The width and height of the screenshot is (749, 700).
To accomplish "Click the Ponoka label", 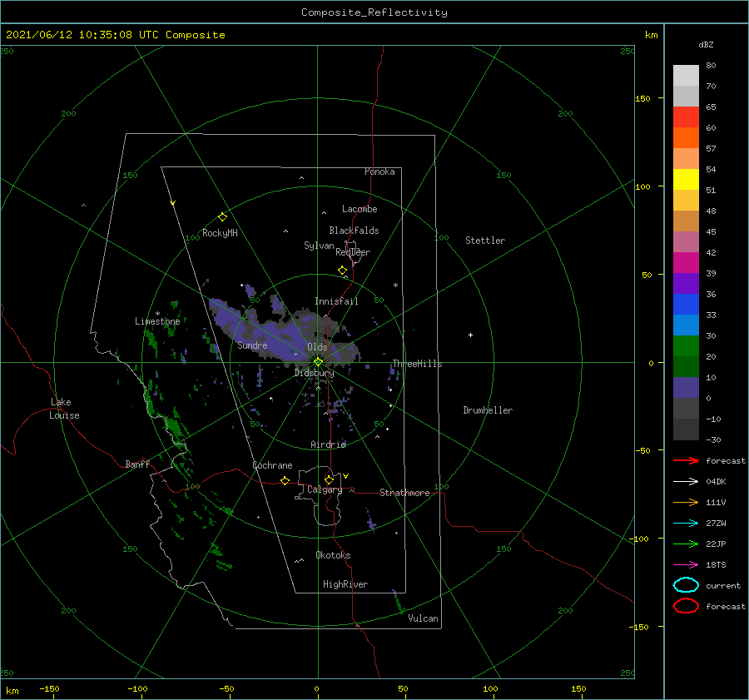I will click(379, 171).
